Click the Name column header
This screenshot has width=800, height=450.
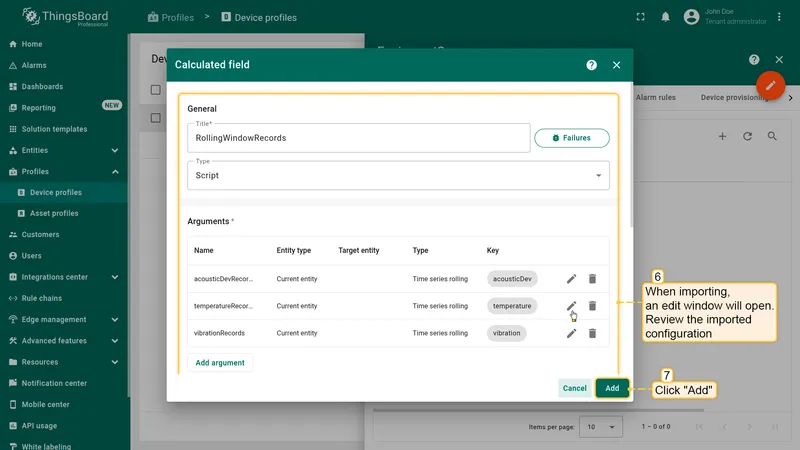coord(204,251)
